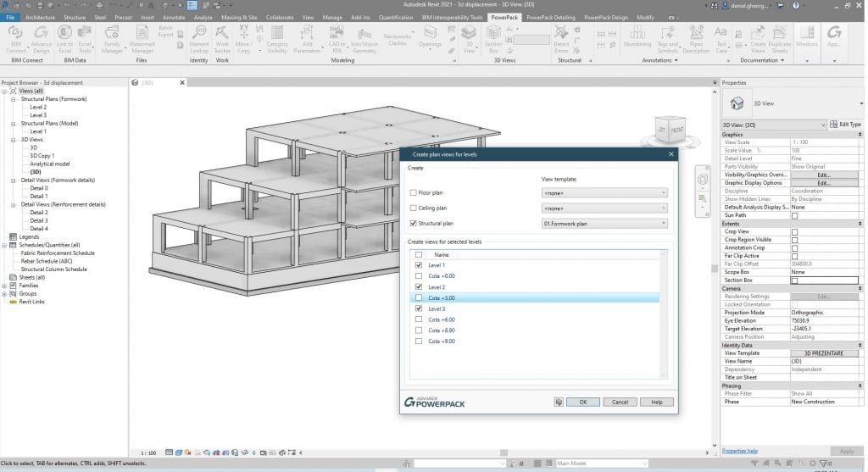Open Work Tracker tool

222,39
